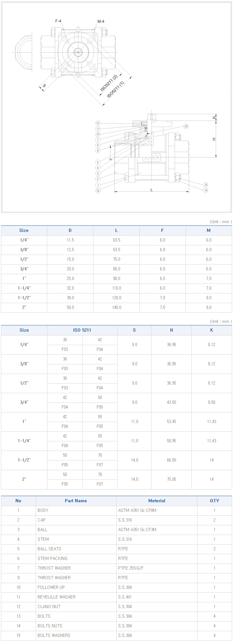Click the part number 20 callout bubble
Viewport: 234px width, 644px height.
[186, 126]
